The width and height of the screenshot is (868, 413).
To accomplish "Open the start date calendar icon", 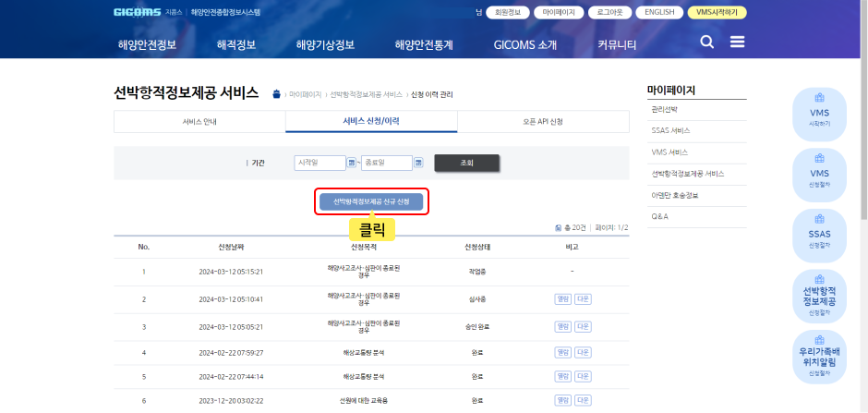I will pos(351,163).
